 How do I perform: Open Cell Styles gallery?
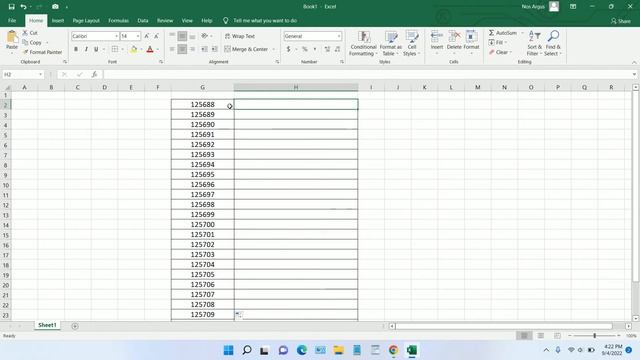(411, 44)
